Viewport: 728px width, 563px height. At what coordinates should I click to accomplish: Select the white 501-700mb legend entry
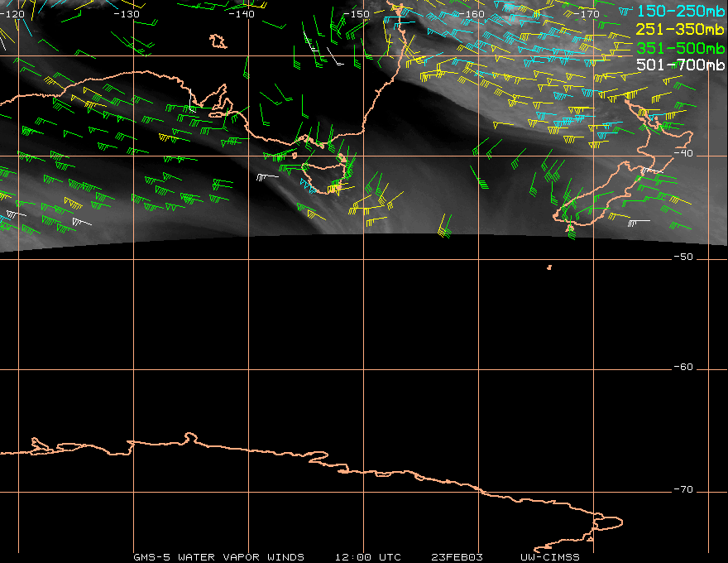pyautogui.click(x=678, y=65)
